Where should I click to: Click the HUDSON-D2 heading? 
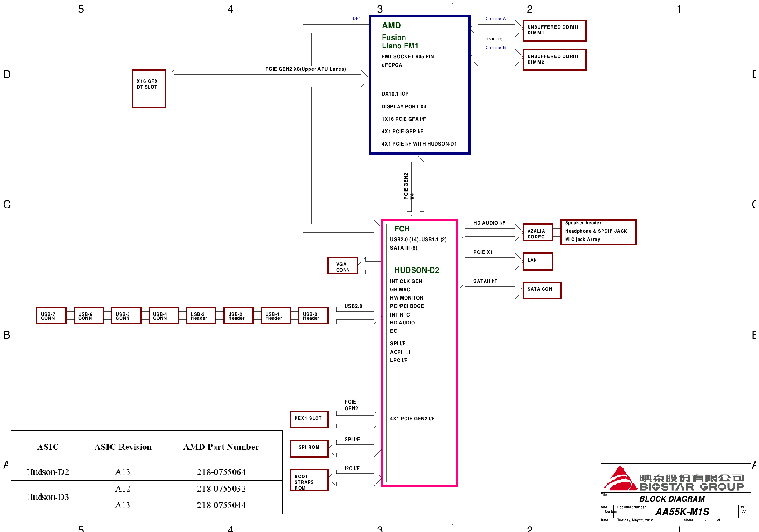pos(417,270)
